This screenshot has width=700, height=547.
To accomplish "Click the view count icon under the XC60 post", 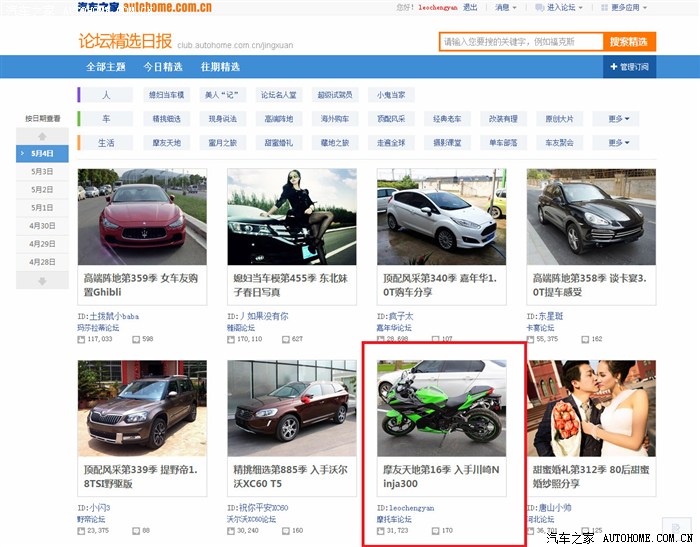I will [232, 531].
